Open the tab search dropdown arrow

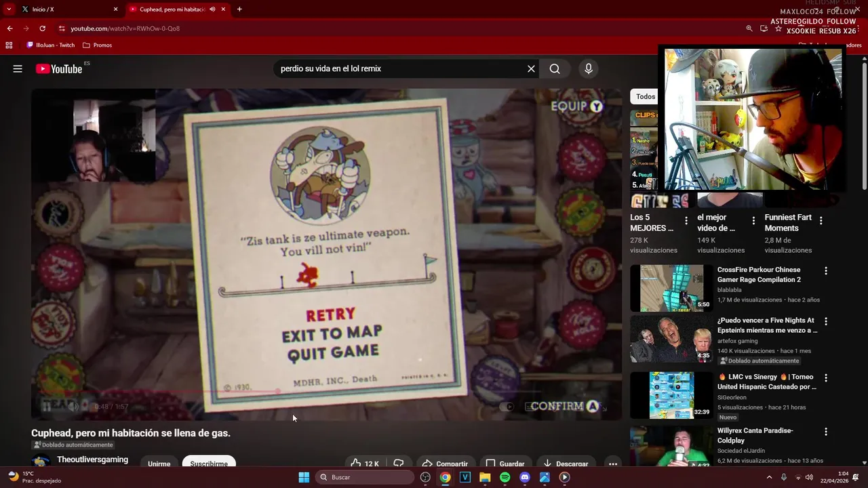pyautogui.click(x=9, y=9)
